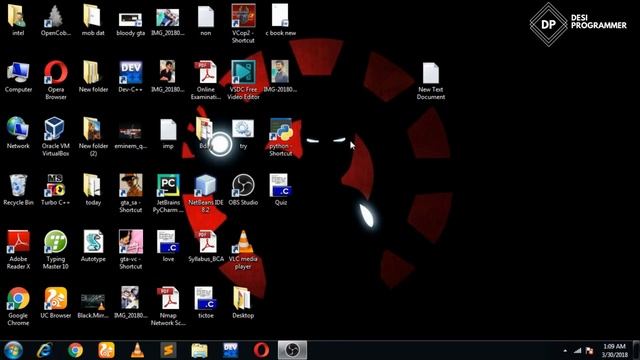The image size is (640, 360).
Task: Select the New folder icon beside Opera
Action: pos(92,73)
